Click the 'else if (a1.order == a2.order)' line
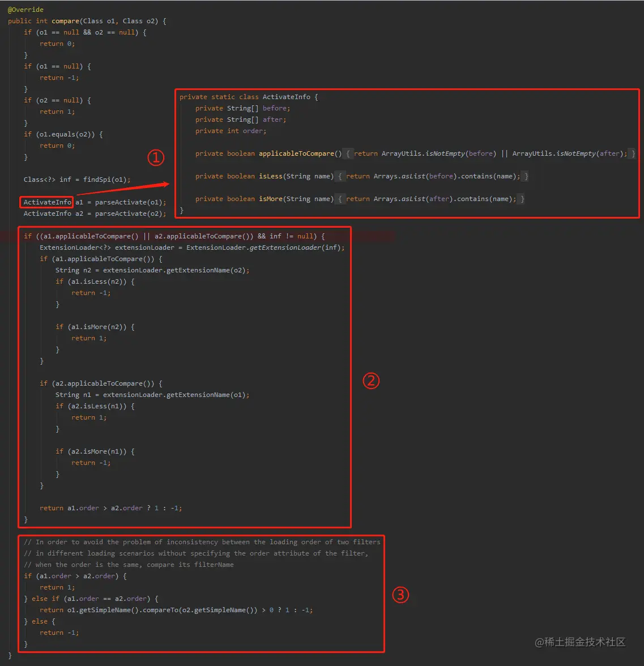Image resolution: width=644 pixels, height=666 pixels. [x=91, y=599]
